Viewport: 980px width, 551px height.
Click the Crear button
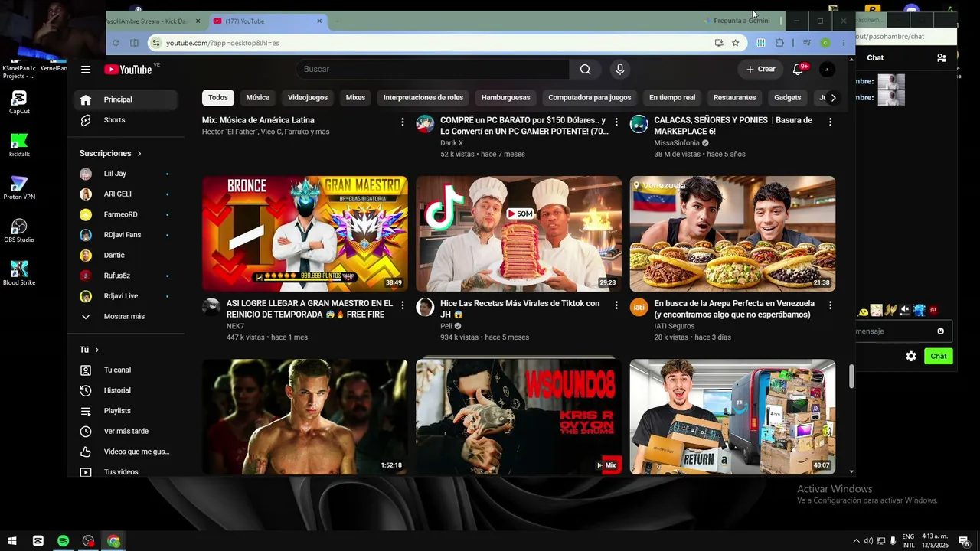[x=761, y=70]
